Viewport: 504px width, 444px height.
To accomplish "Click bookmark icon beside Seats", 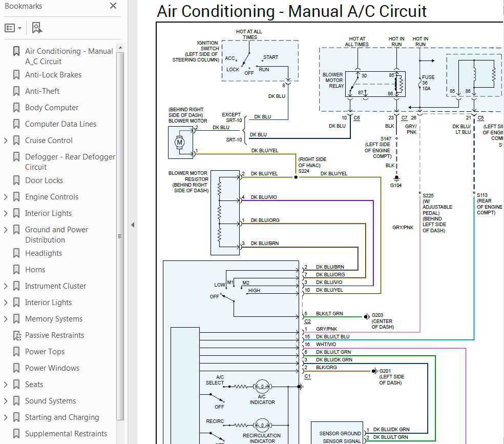I will pyautogui.click(x=16, y=384).
